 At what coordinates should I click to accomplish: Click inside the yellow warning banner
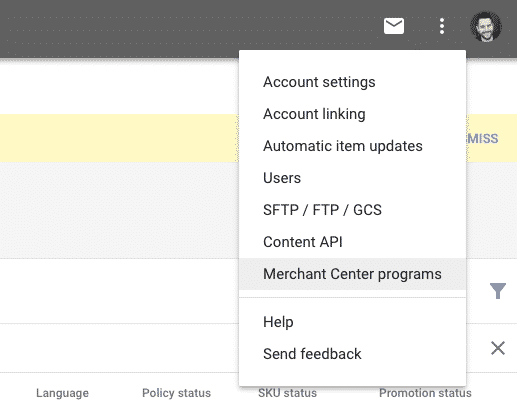[x=119, y=138]
